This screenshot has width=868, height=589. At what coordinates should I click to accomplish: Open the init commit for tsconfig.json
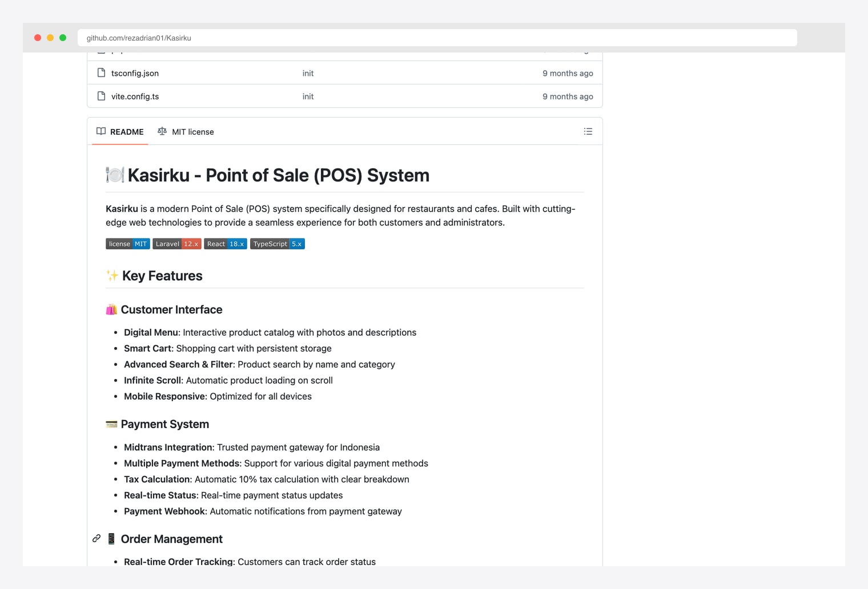tap(308, 73)
